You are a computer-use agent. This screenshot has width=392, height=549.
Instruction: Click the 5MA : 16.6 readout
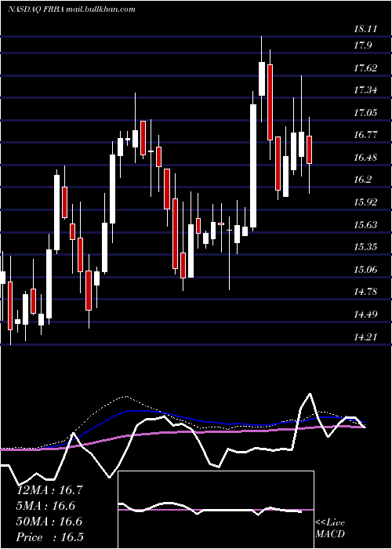pyautogui.click(x=46, y=506)
